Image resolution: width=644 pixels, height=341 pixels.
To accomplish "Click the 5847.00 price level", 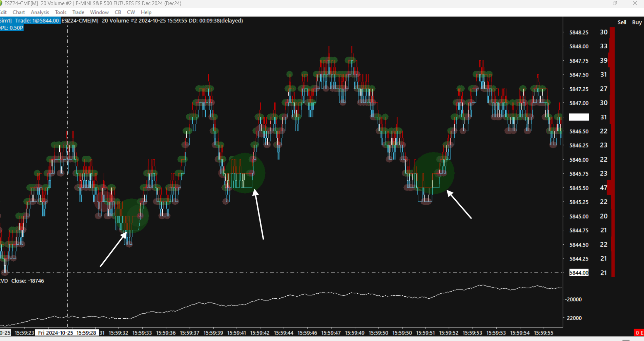I will coord(579,103).
